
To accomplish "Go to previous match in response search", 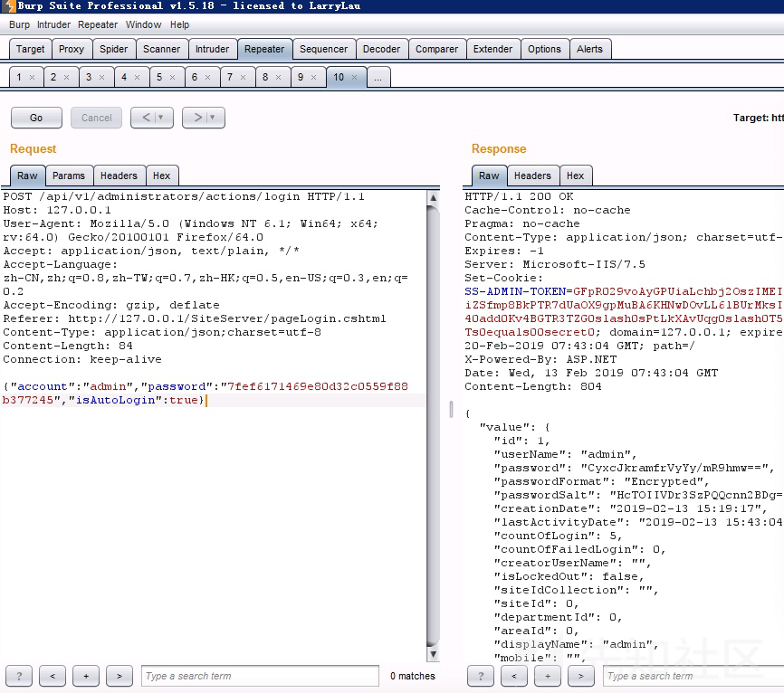I will pyautogui.click(x=514, y=676).
